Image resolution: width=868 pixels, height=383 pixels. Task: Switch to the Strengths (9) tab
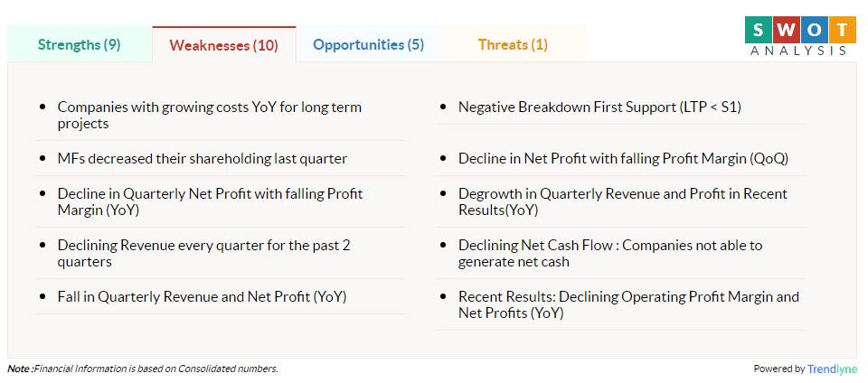click(x=80, y=45)
